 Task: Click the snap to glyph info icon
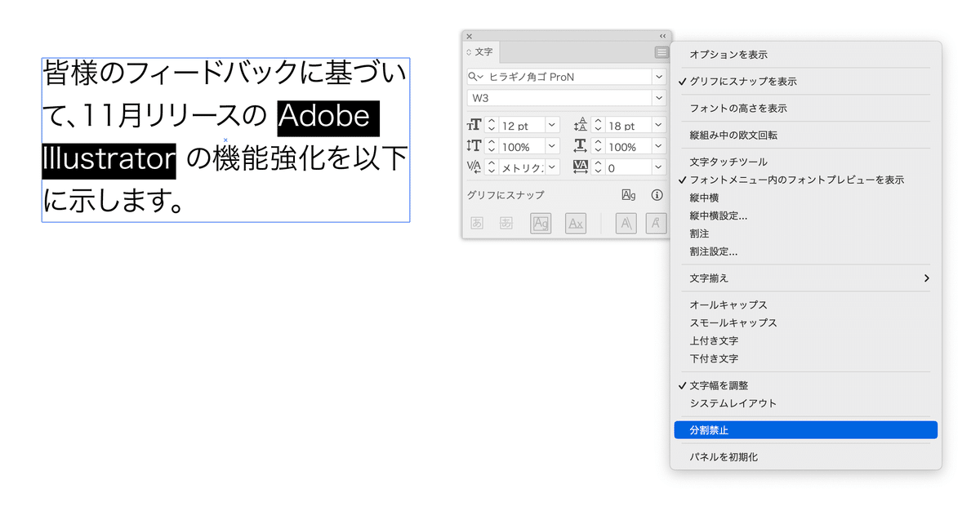(657, 195)
